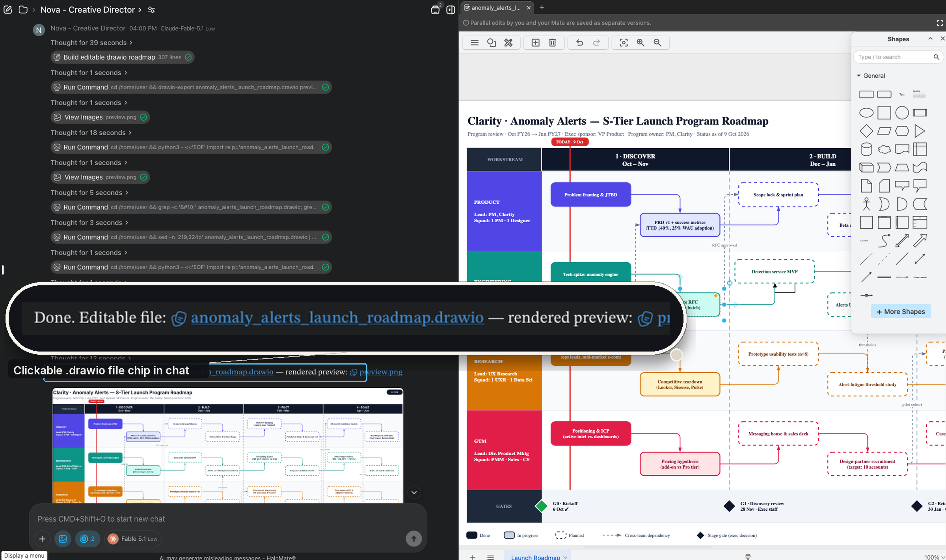Open a new tab with plus
Image resolution: width=946 pixels, height=560 pixels.
[x=542, y=7]
